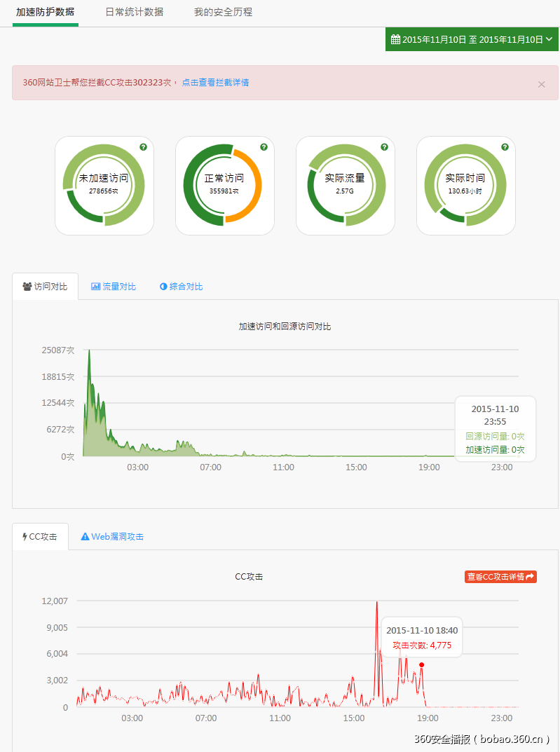Screen dimensions: 560x752
Task: Switch to 流量对比 chart tab
Action: click(114, 287)
